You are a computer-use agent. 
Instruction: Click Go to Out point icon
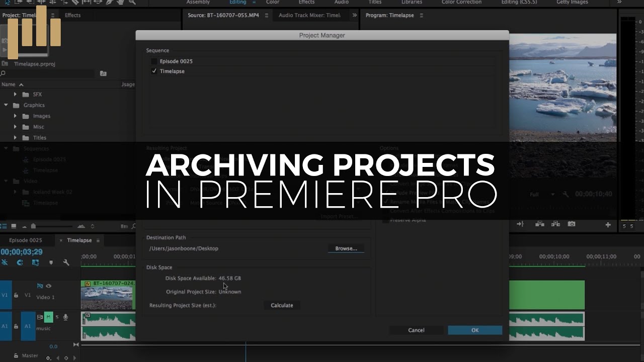point(520,224)
